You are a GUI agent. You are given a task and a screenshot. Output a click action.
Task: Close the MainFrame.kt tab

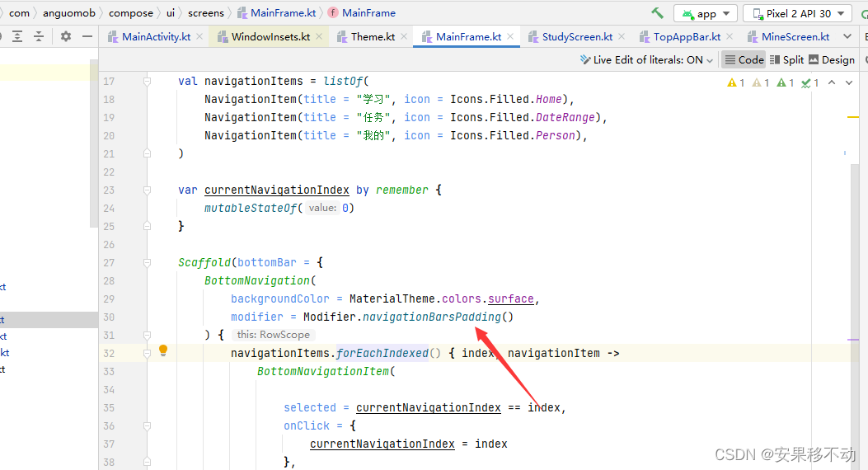coord(510,36)
